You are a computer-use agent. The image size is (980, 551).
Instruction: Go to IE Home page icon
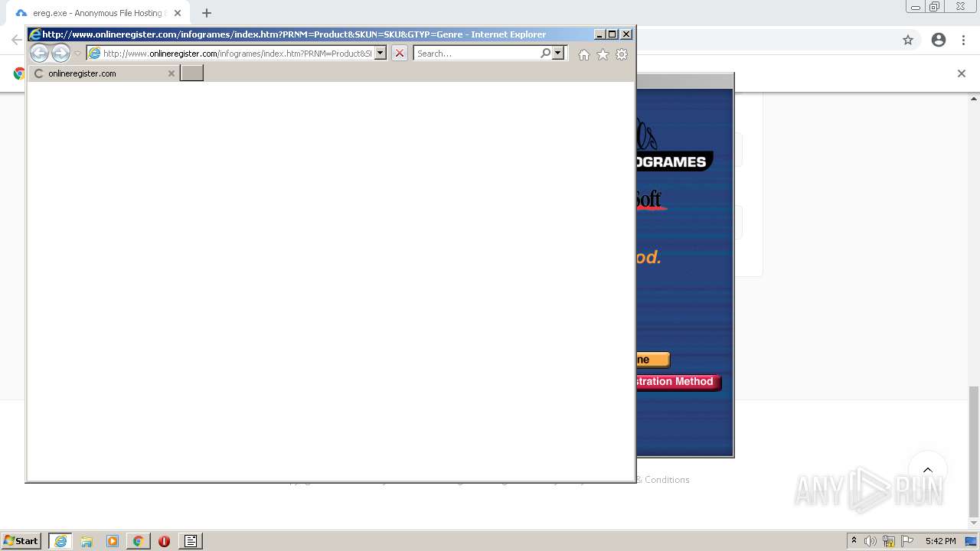pyautogui.click(x=584, y=54)
